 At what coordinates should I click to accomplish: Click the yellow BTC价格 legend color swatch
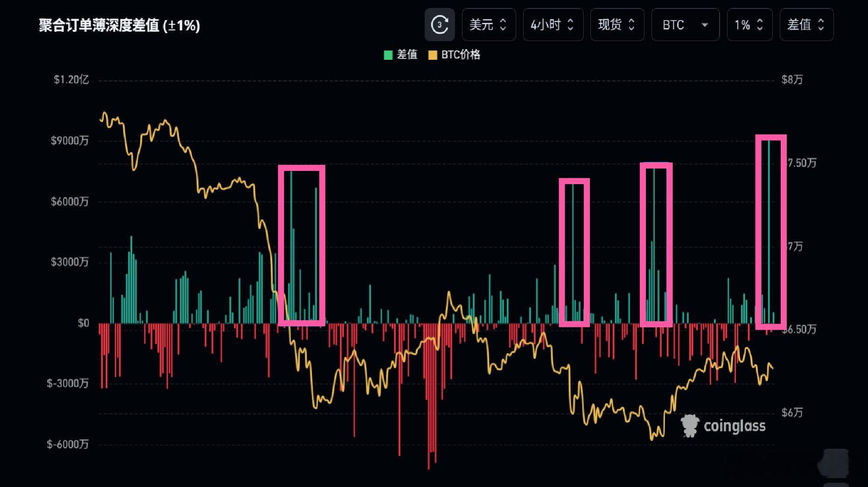[433, 56]
